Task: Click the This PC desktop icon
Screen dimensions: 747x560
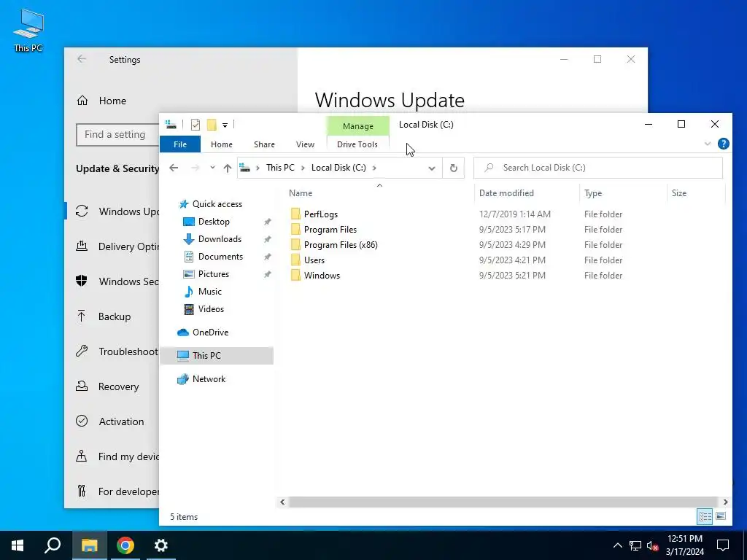Action: [28, 29]
